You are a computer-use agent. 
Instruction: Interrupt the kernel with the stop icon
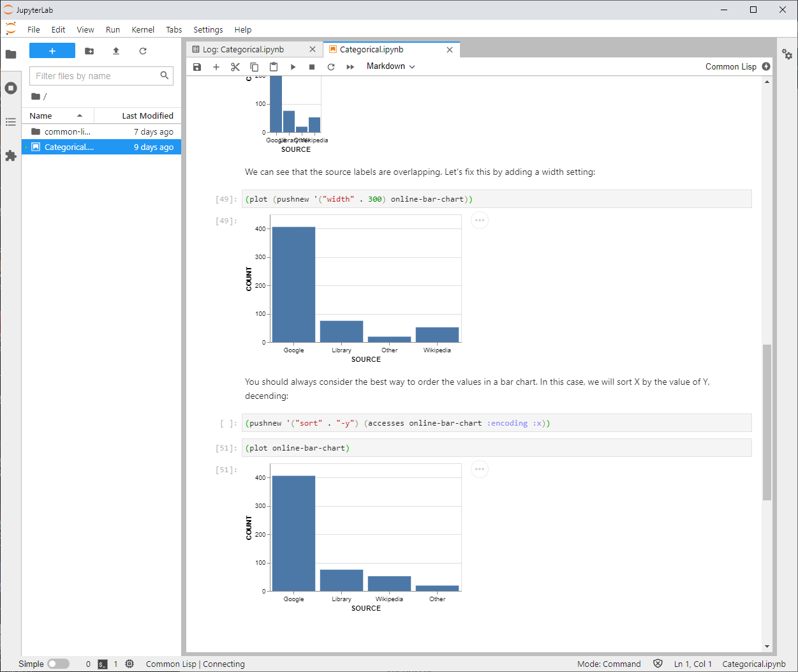[x=312, y=67]
